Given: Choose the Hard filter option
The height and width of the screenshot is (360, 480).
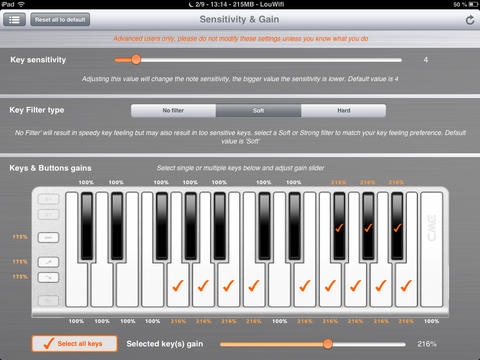Looking at the screenshot, I should (x=344, y=110).
